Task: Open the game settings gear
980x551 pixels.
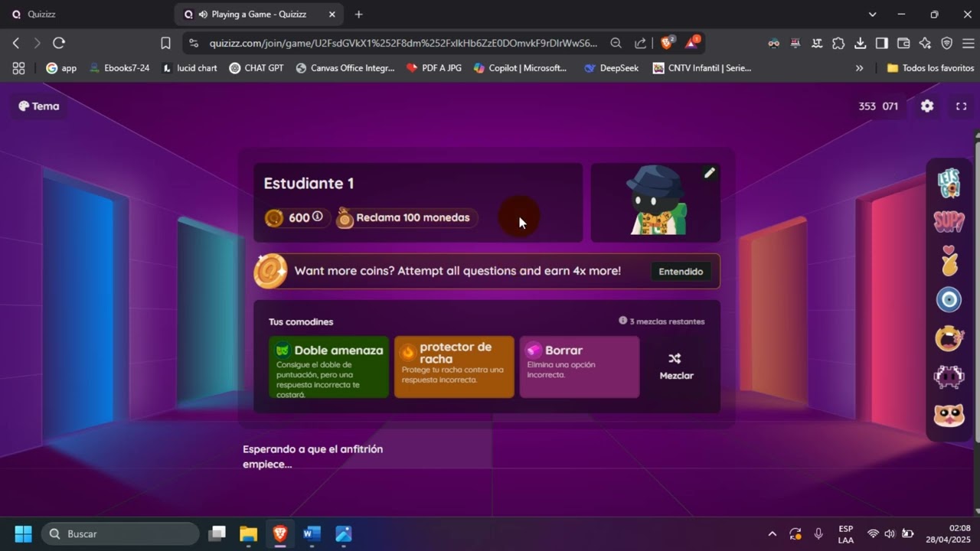Action: tap(927, 106)
